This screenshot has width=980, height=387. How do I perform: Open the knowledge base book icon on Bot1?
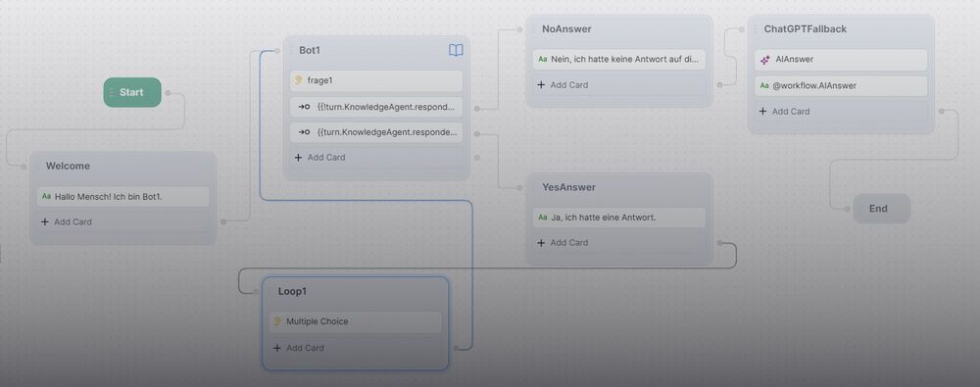coord(457,51)
